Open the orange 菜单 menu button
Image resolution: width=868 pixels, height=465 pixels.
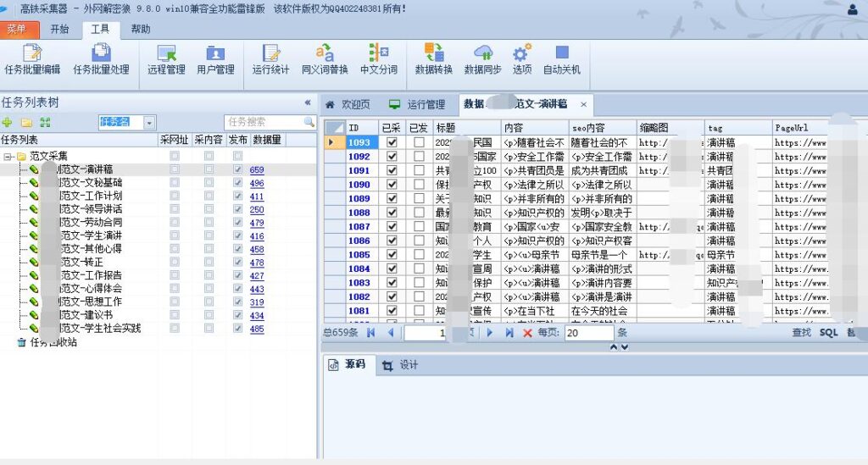[x=19, y=30]
